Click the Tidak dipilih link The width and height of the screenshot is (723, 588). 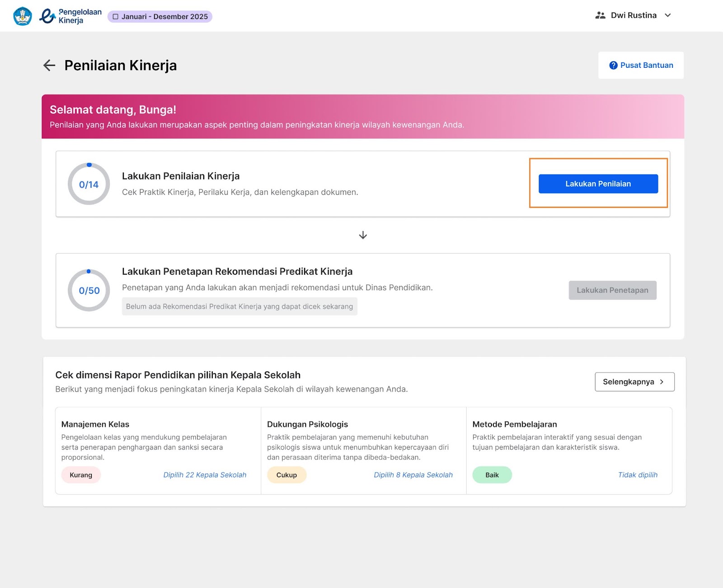(638, 475)
